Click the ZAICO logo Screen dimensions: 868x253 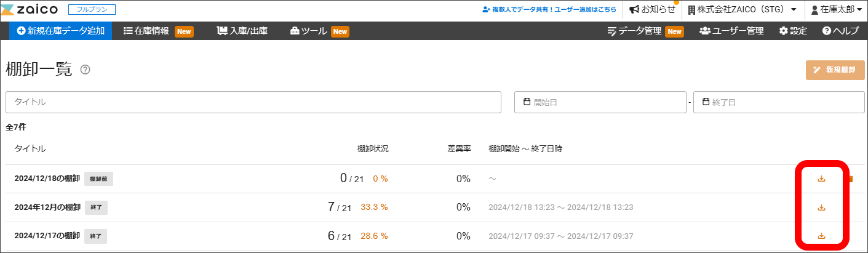[30, 10]
